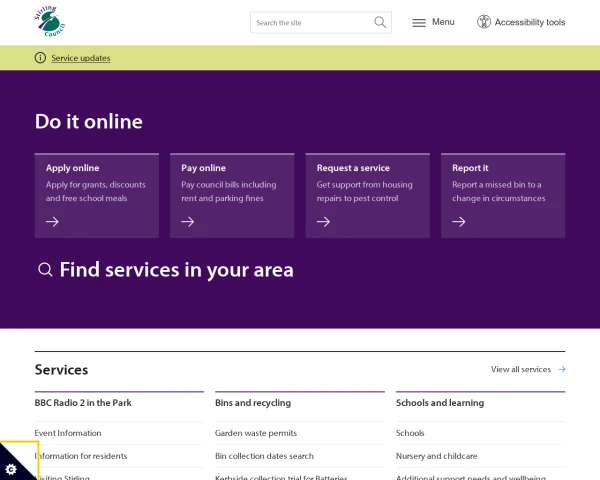The height and width of the screenshot is (480, 600).
Task: Open cookie settings gear icon
Action: (x=11, y=469)
